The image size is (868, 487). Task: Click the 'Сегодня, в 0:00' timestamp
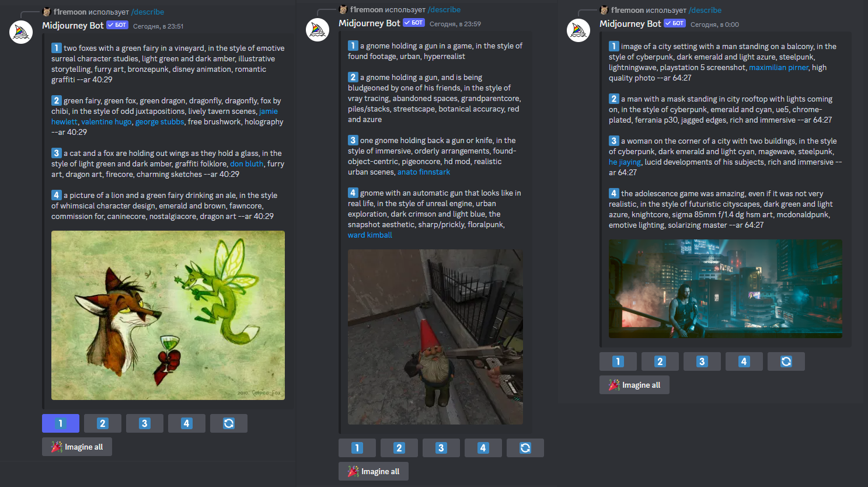pyautogui.click(x=714, y=25)
